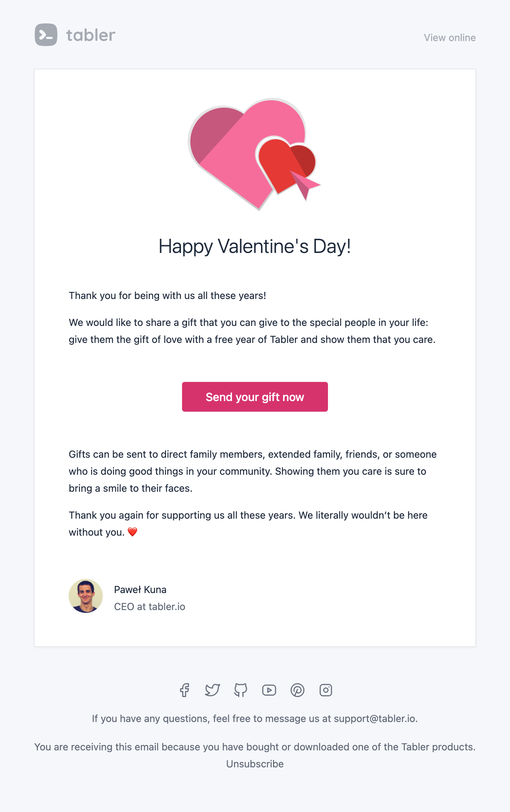Click the Tabler terminal logo icon

(x=46, y=35)
